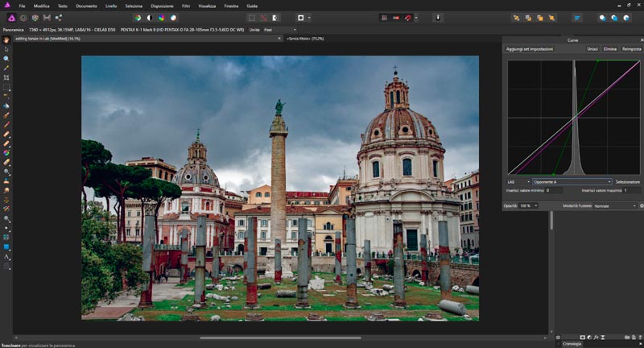The image size is (644, 348).
Task: Click the first orange arrange icon
Action: pyautogui.click(x=516, y=18)
